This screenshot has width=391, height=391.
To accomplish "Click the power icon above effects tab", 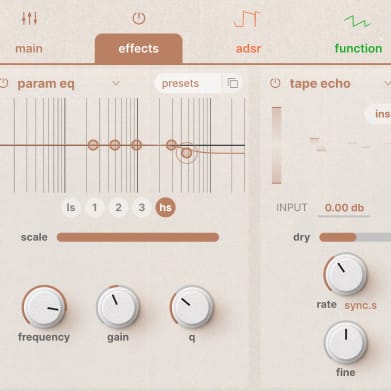I will [x=139, y=18].
